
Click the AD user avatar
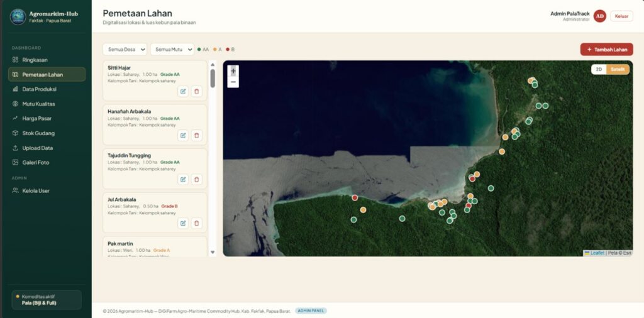click(x=600, y=16)
